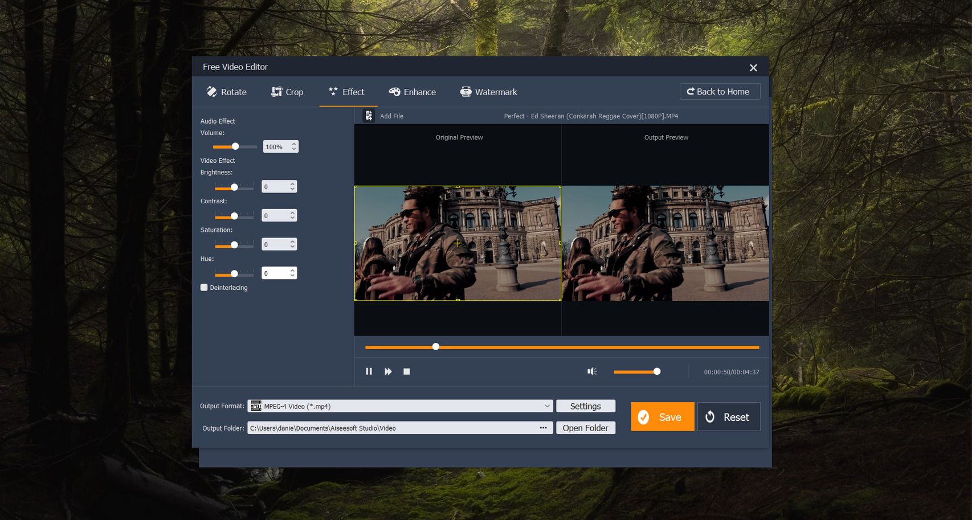The width and height of the screenshot is (980, 520).
Task: Adjust the Audio Effect volume slider
Action: (x=235, y=146)
